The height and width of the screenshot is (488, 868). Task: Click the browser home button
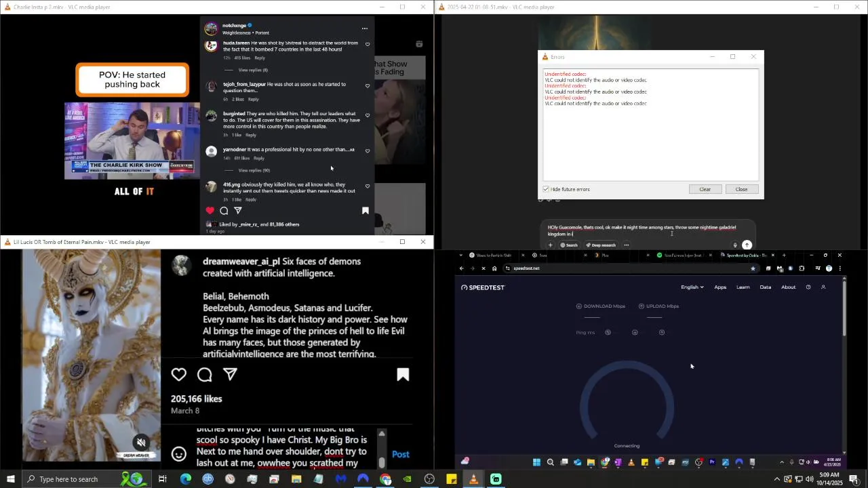[x=494, y=268]
